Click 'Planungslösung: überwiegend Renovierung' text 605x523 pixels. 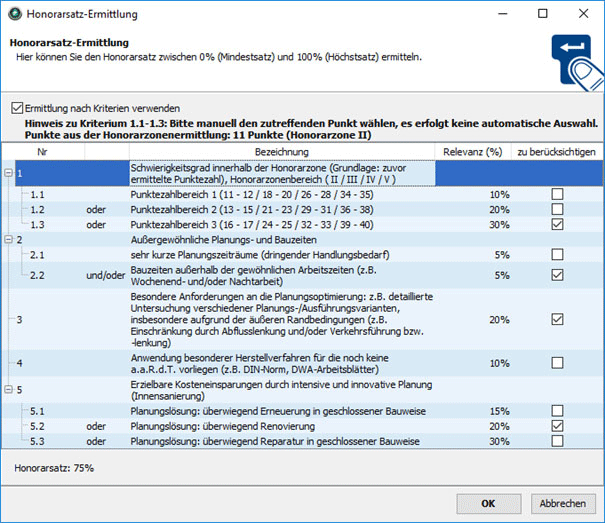point(223,426)
